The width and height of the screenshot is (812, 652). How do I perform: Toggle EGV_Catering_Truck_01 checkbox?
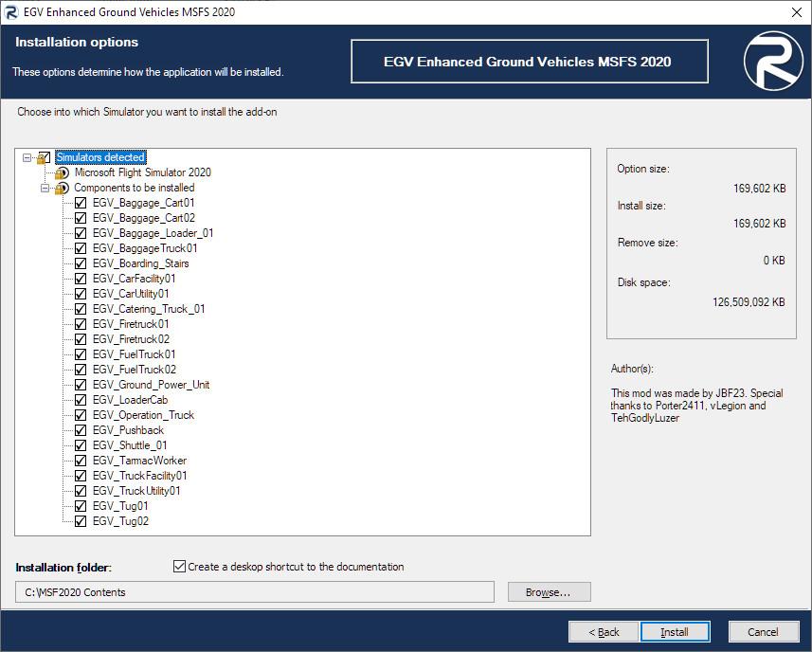click(81, 309)
